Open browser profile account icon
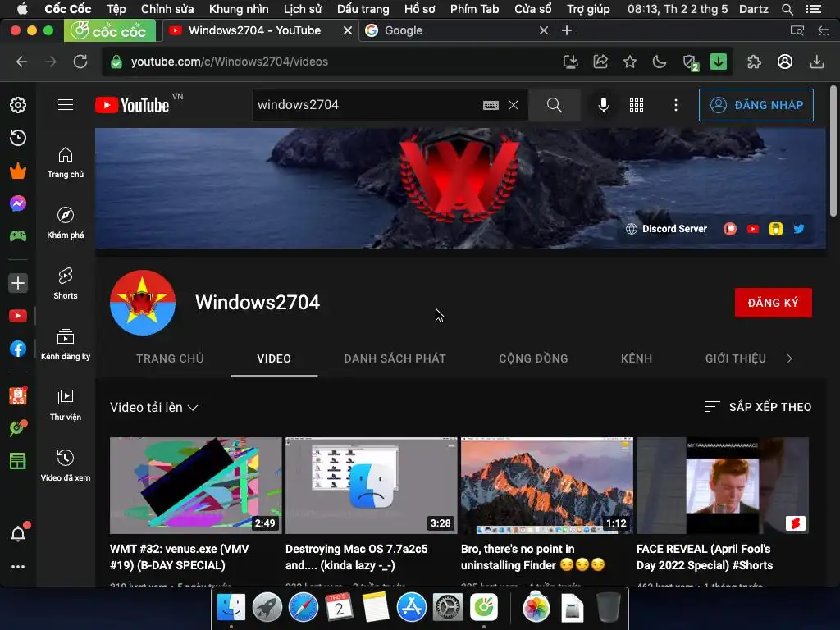 pos(785,62)
